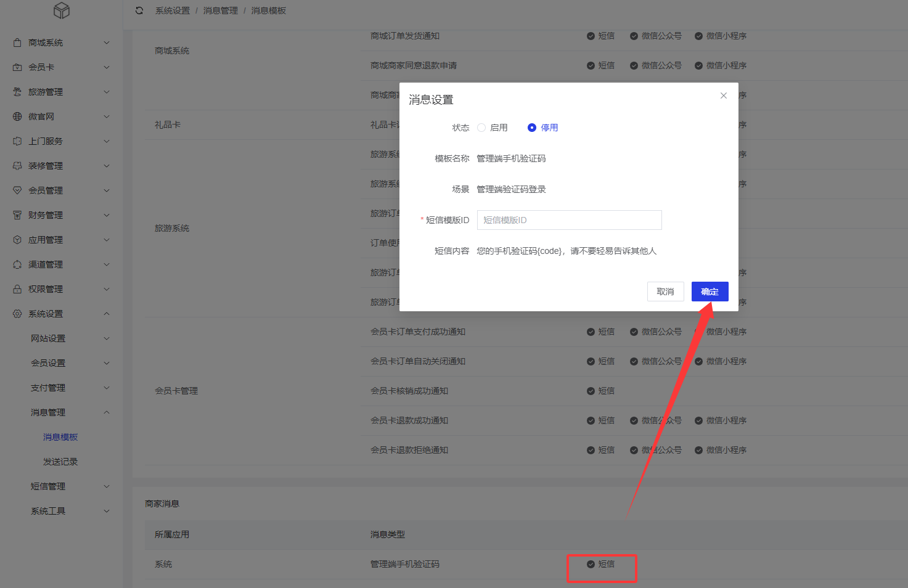Click the 商城系统 bag icon in sidebar
The width and height of the screenshot is (908, 588).
(17, 43)
